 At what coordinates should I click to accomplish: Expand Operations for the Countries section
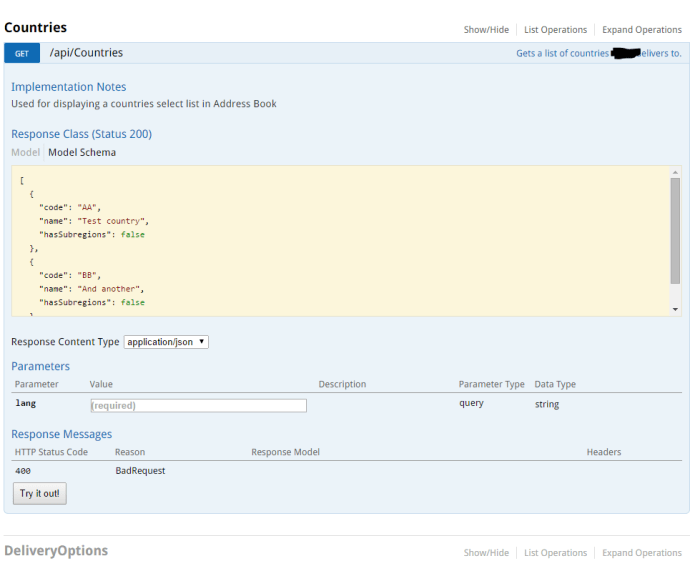641,30
